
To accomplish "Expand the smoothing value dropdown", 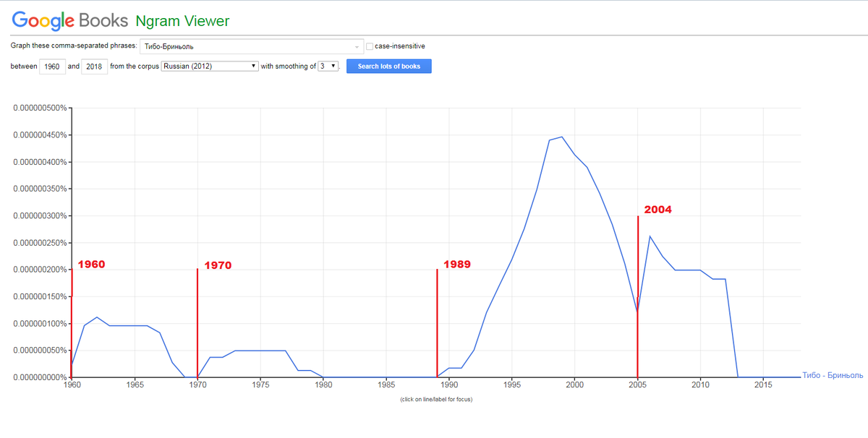I will 328,66.
